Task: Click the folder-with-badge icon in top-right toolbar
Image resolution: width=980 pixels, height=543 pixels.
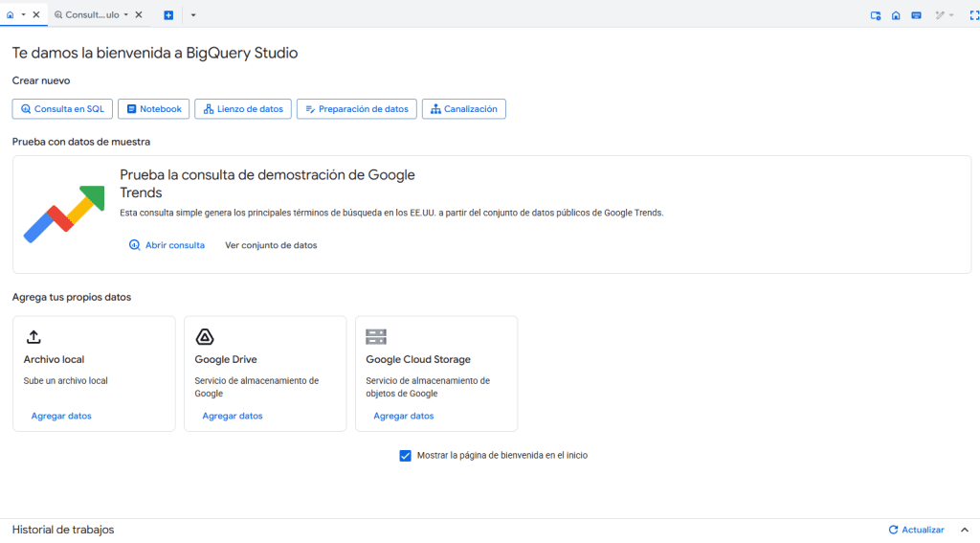Action: click(x=876, y=15)
